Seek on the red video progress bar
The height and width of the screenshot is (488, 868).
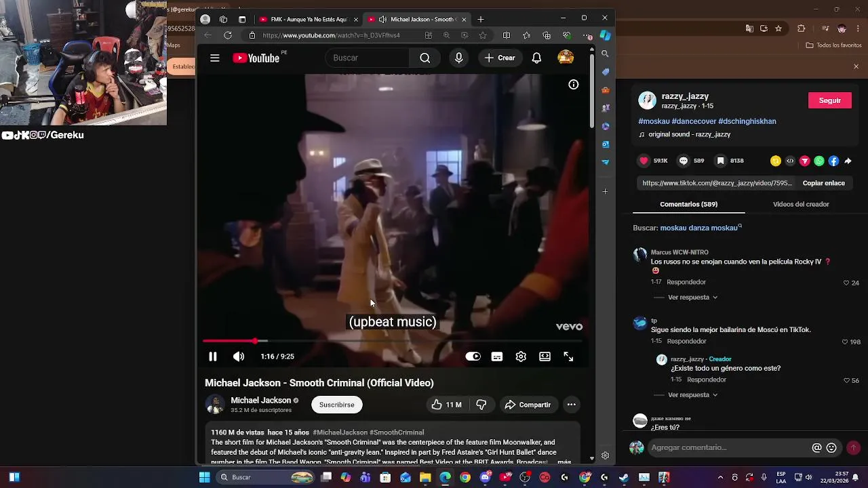pos(393,341)
